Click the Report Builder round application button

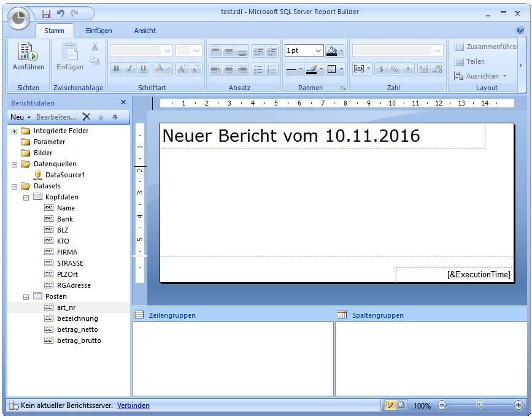click(x=19, y=18)
